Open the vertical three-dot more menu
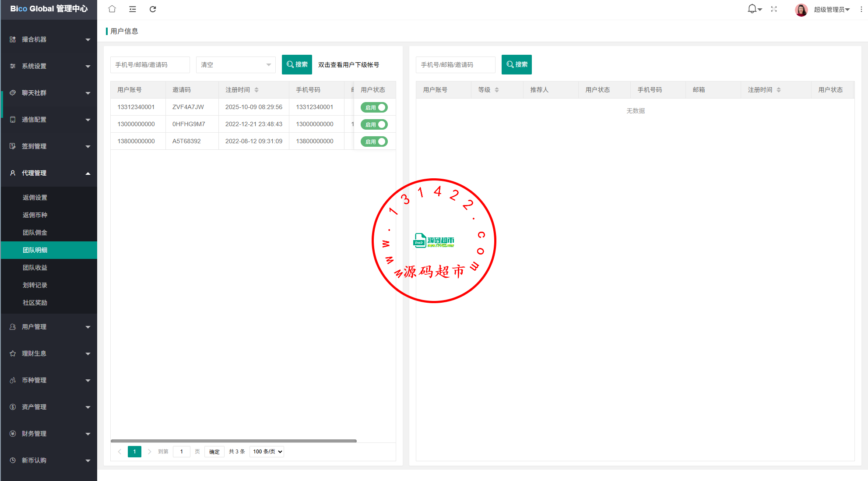 coord(861,9)
